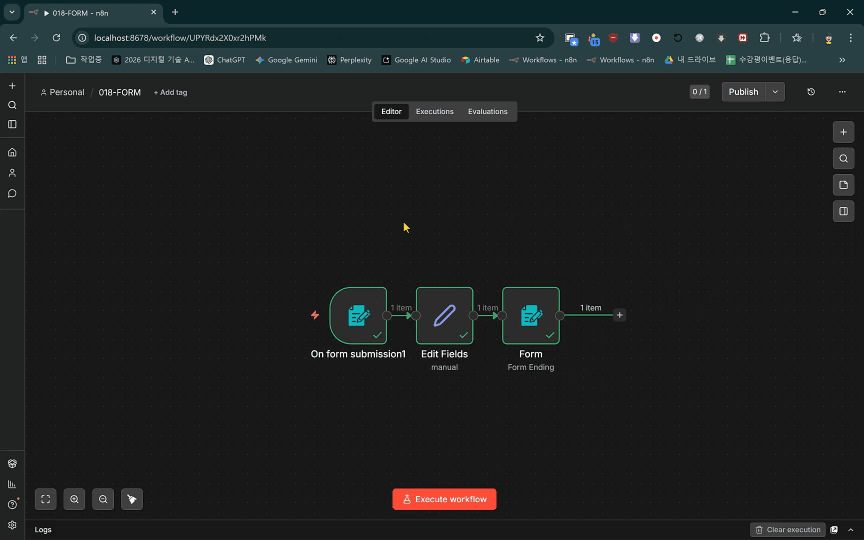
Task: Click the Execute workflow button
Action: pos(444,499)
